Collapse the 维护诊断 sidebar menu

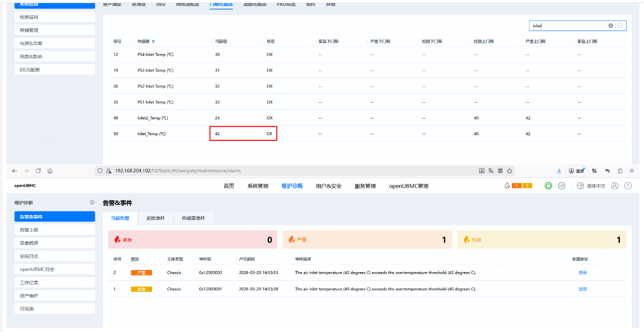click(x=92, y=202)
